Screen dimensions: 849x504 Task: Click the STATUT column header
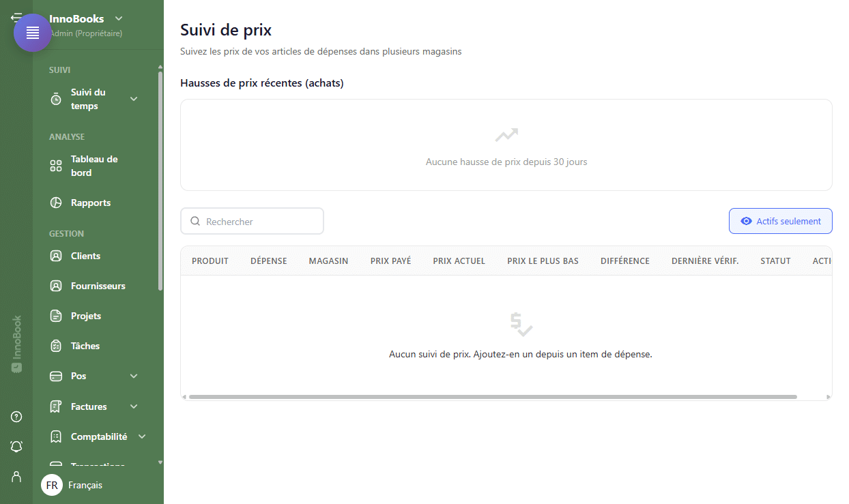(x=775, y=261)
